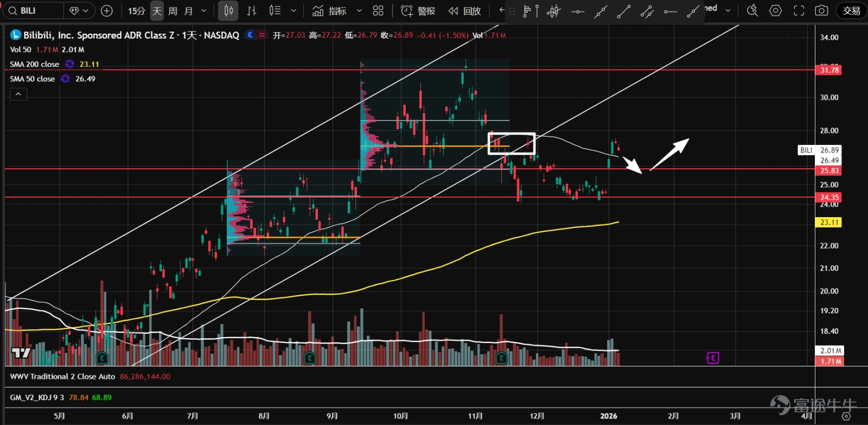Select the horizontal line drawing tool
The image size is (868, 425).
click(x=577, y=11)
